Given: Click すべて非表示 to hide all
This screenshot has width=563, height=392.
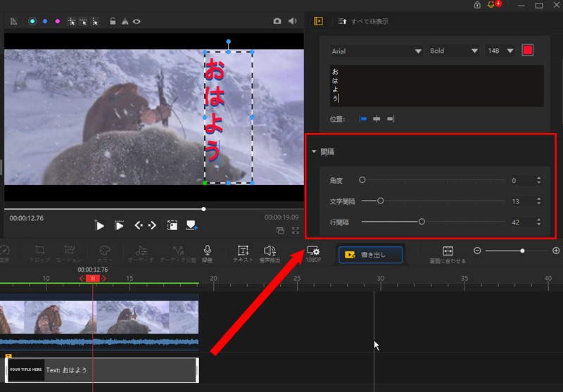Looking at the screenshot, I should pyautogui.click(x=369, y=22).
